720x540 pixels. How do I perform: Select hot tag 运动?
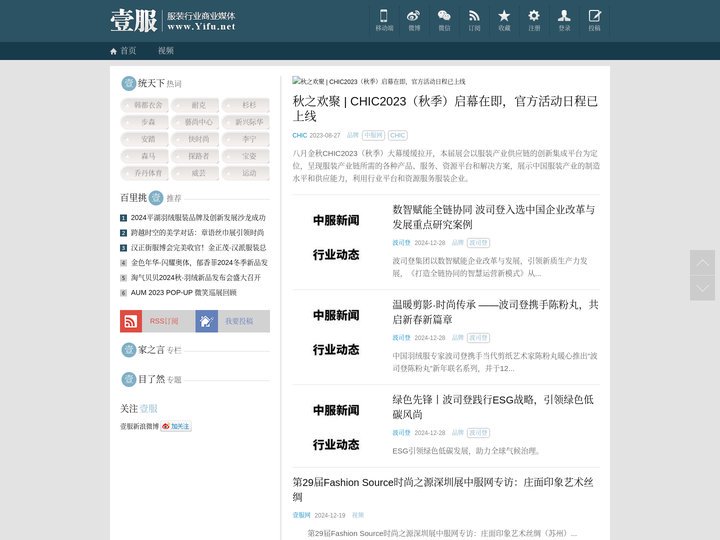pos(246,173)
